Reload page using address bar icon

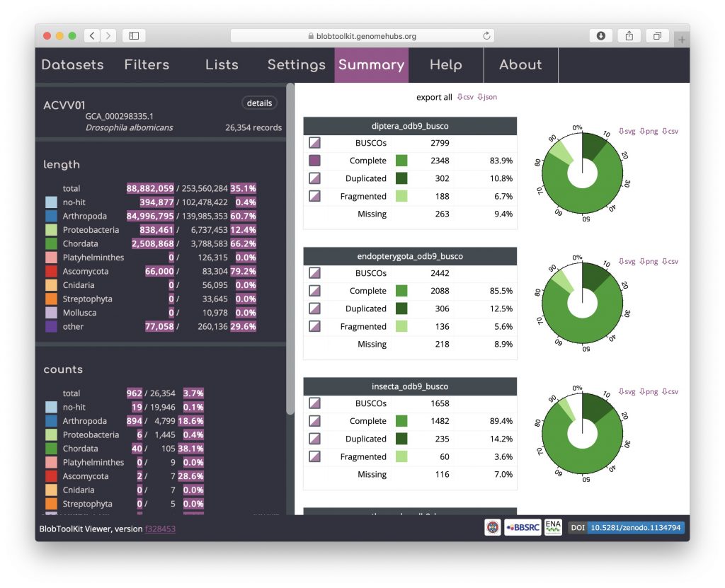[486, 35]
